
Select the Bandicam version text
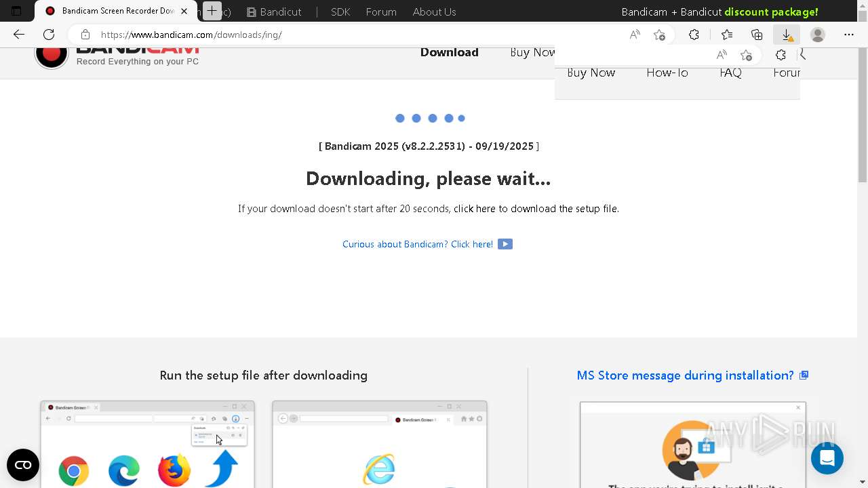(429, 146)
